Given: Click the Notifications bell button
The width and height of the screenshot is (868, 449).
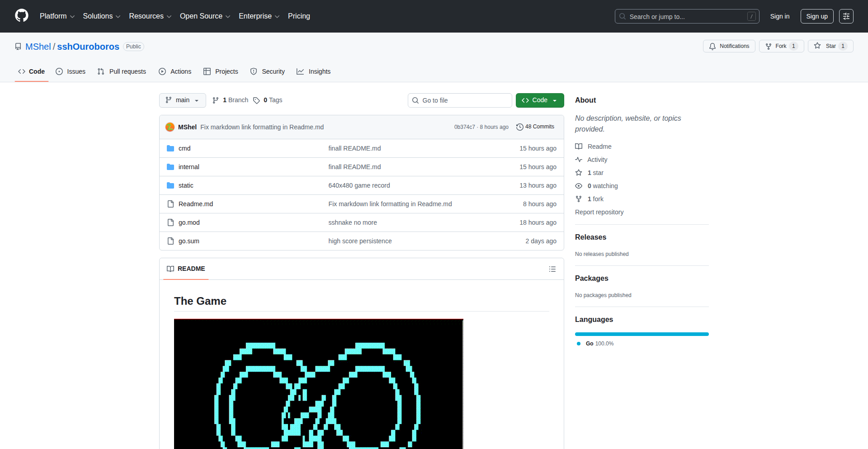Looking at the screenshot, I should (729, 46).
